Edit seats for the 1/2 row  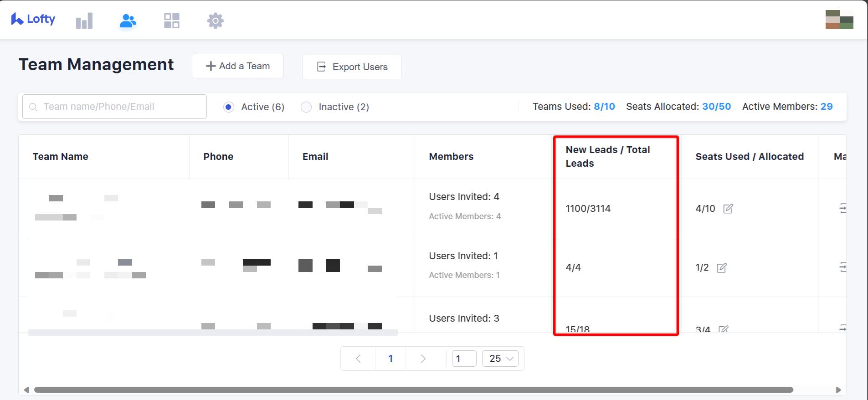(722, 268)
